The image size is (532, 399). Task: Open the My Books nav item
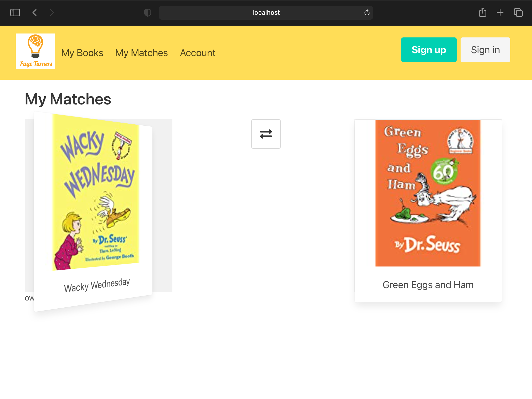coord(82,53)
